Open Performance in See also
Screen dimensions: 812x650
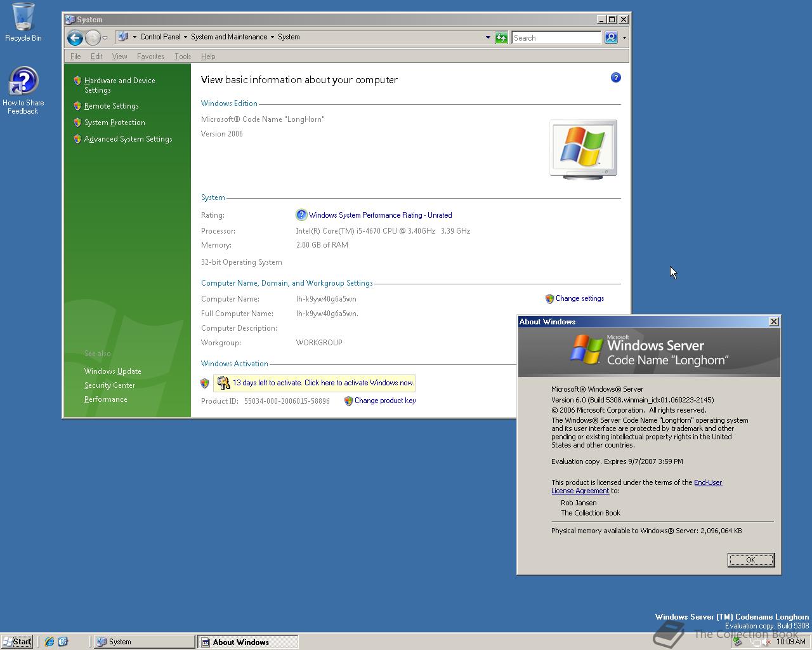(x=106, y=399)
